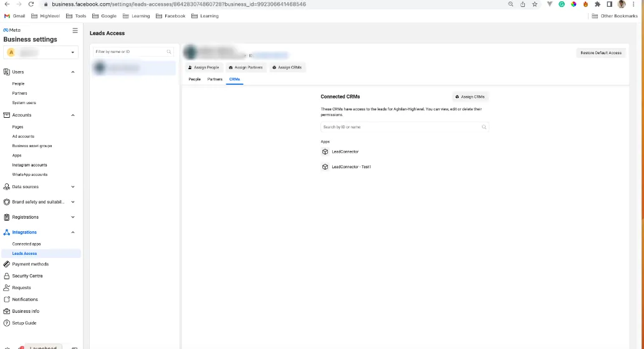Collapse the Accounts section
Viewport: 644px width, 349px height.
point(73,115)
